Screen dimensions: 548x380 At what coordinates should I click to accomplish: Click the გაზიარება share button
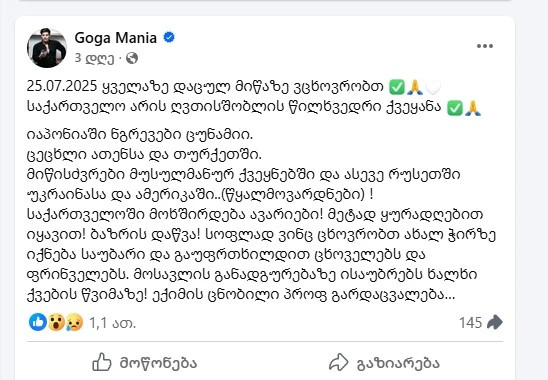(x=384, y=363)
